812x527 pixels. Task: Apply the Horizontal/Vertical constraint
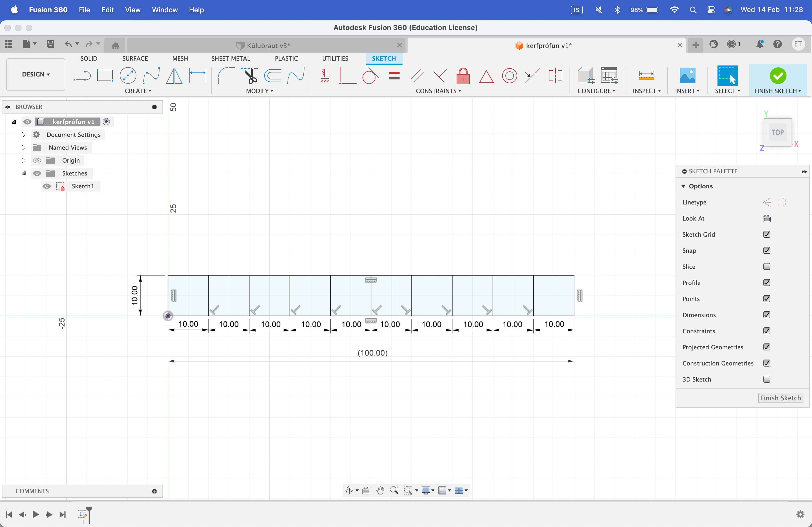point(324,76)
